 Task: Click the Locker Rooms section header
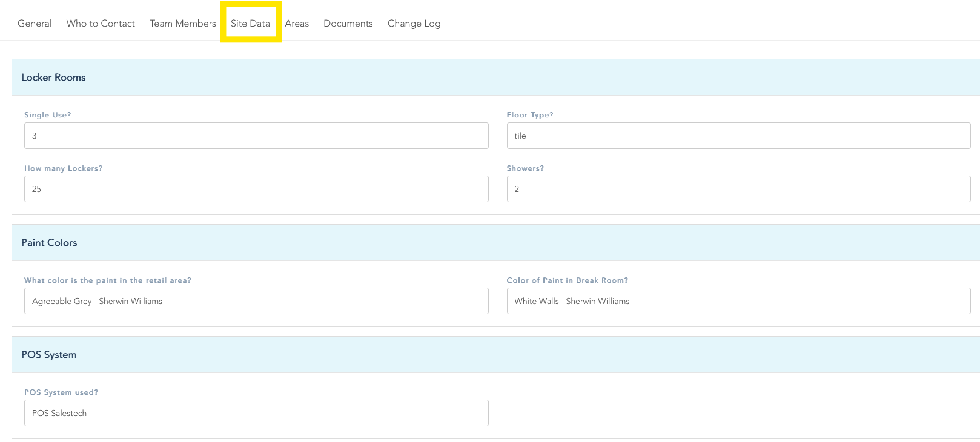(53, 78)
